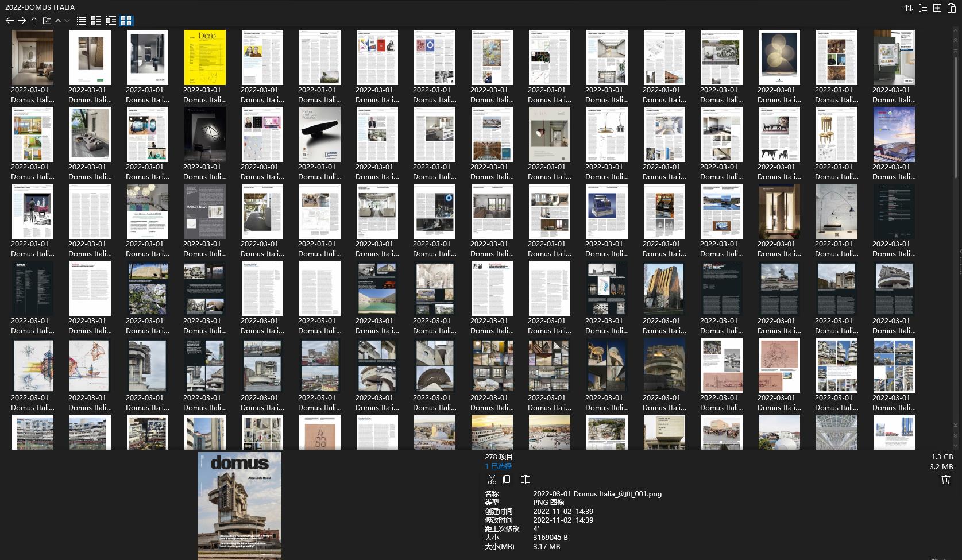Open the sort order options
This screenshot has width=962, height=560.
click(907, 9)
